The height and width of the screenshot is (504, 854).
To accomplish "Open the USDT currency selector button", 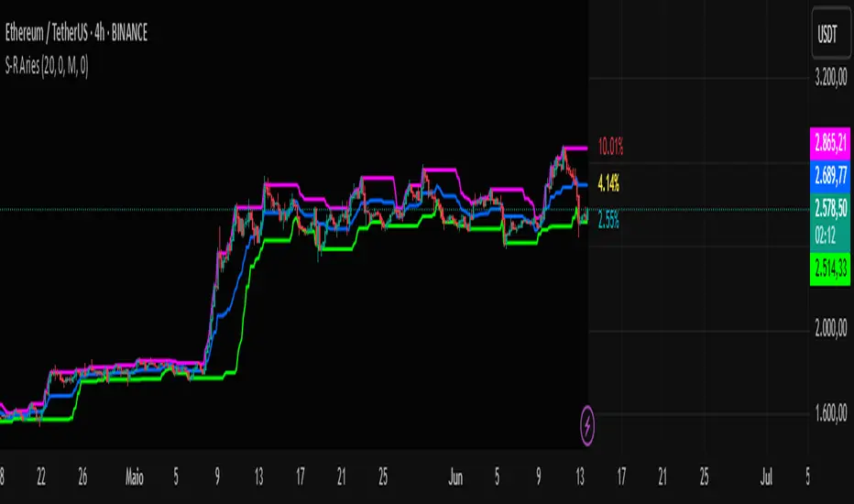I will coord(830,34).
